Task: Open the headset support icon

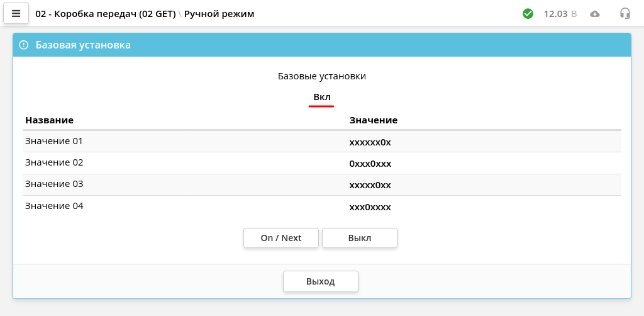Action: [625, 14]
